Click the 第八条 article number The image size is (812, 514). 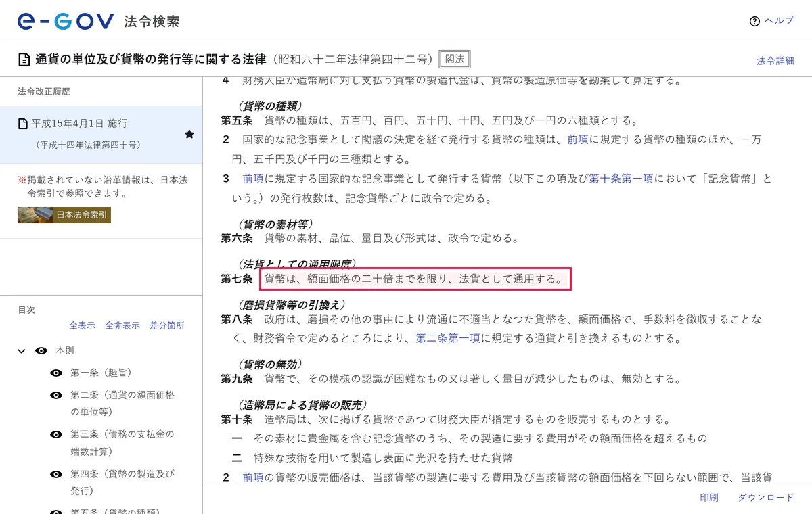[x=237, y=319]
